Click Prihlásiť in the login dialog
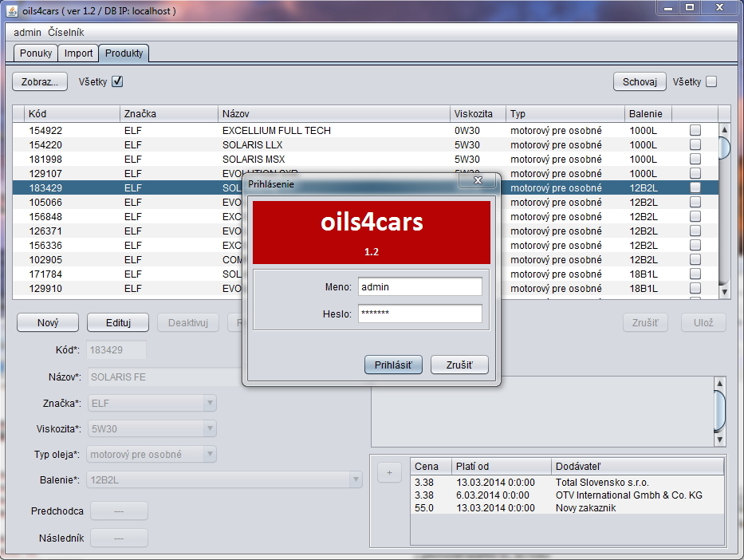The width and height of the screenshot is (744, 560). click(393, 365)
